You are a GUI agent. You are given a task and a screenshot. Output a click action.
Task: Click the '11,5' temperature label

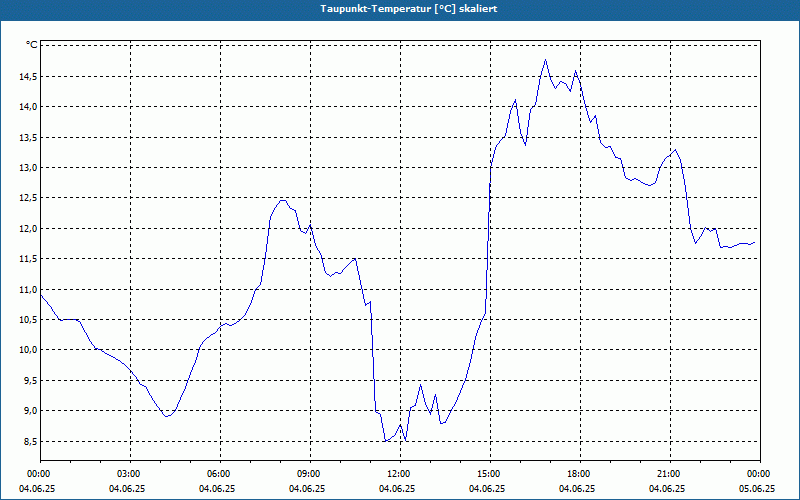tap(28, 259)
